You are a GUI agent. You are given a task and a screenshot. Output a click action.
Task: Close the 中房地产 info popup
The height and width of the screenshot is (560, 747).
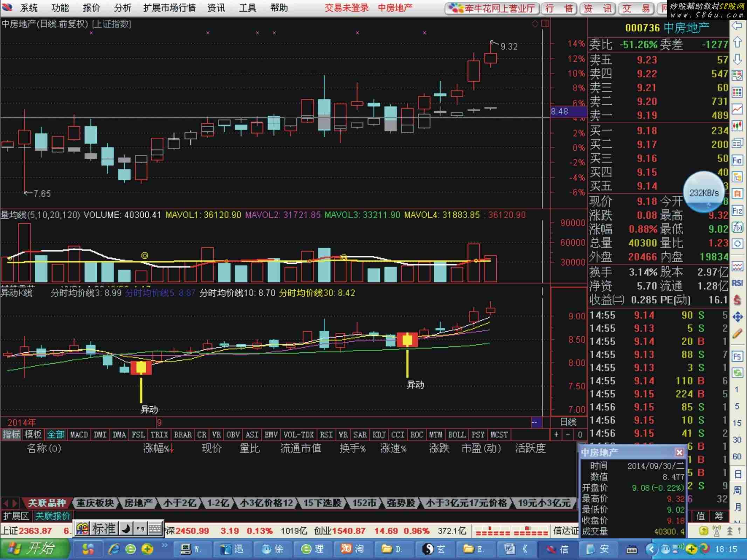coord(679,452)
